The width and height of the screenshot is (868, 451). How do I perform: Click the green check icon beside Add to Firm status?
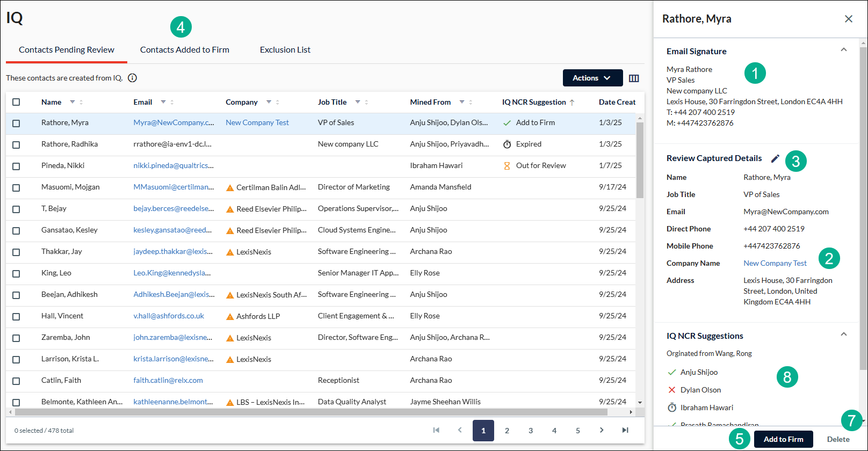507,123
